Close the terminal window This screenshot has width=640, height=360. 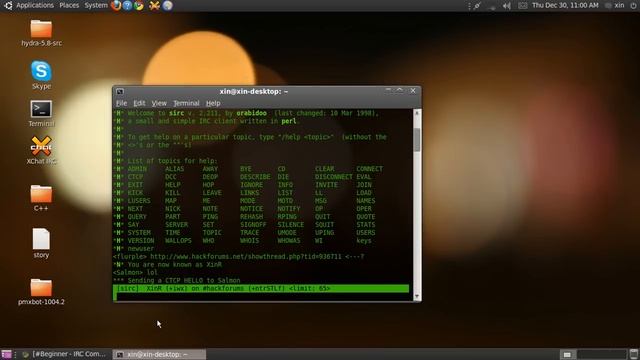coord(413,91)
